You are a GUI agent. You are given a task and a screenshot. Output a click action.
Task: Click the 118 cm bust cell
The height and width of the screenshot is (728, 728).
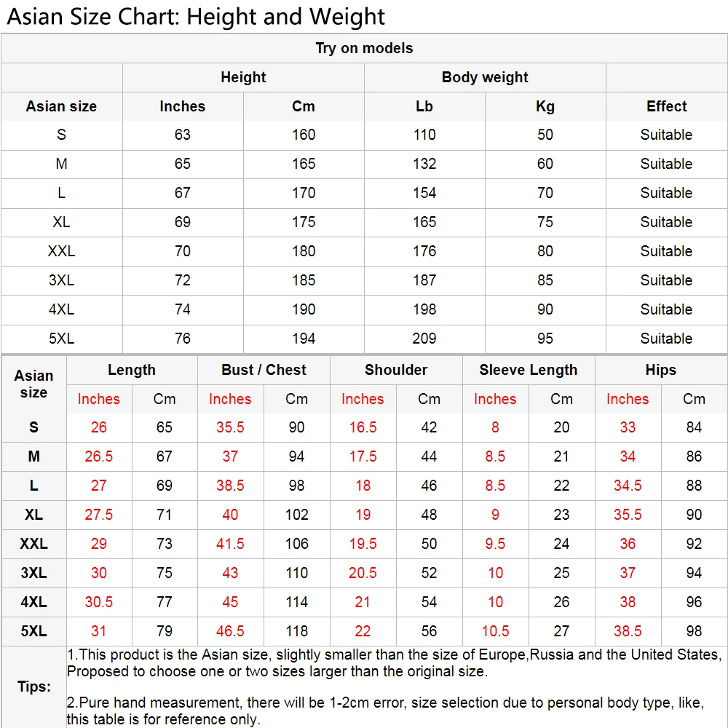tap(296, 631)
